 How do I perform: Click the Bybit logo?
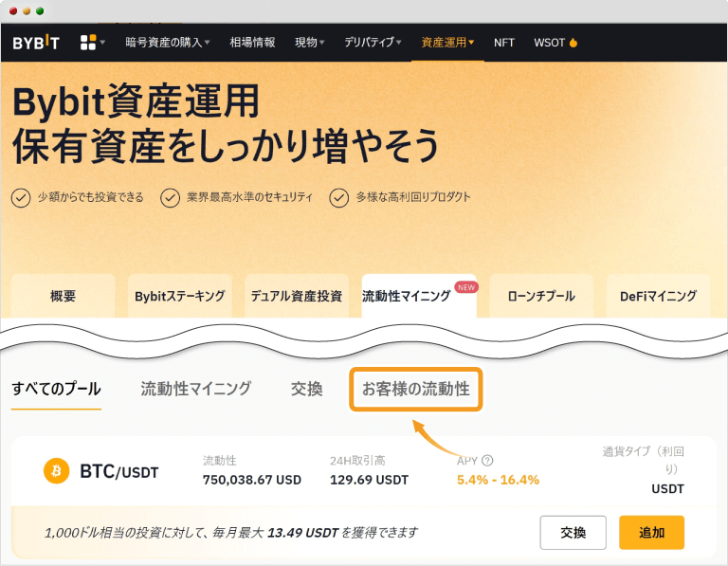[36, 43]
